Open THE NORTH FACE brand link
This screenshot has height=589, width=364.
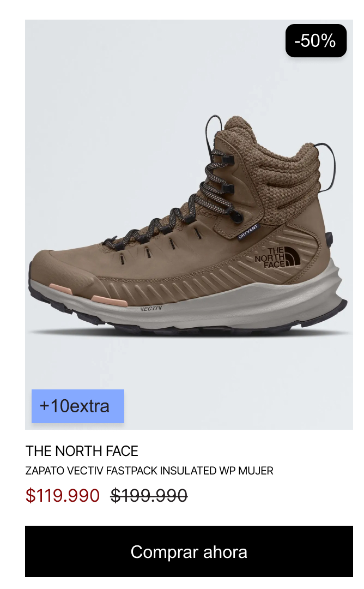pos(82,451)
